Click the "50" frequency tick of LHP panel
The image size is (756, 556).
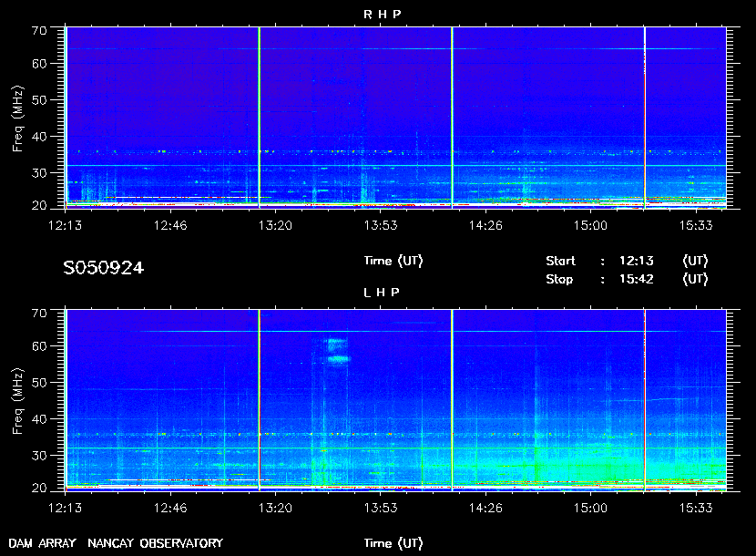coord(39,383)
